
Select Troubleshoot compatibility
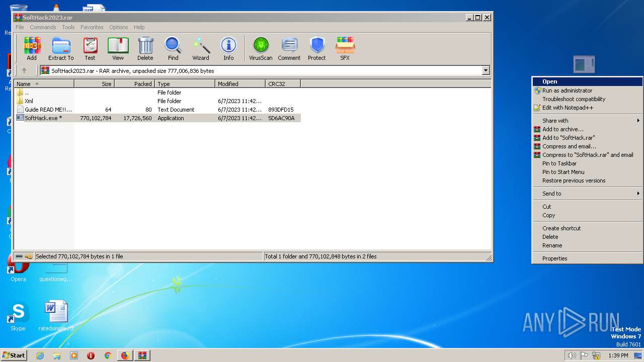[587, 99]
